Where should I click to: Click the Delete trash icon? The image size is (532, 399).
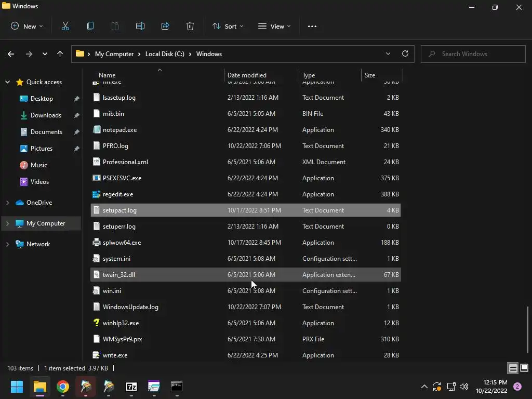point(190,26)
